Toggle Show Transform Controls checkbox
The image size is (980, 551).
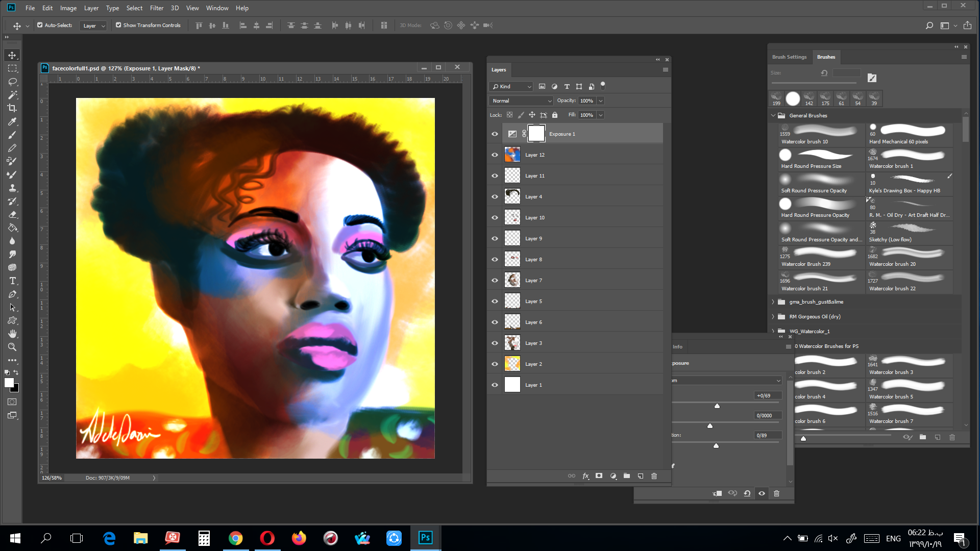(x=118, y=25)
